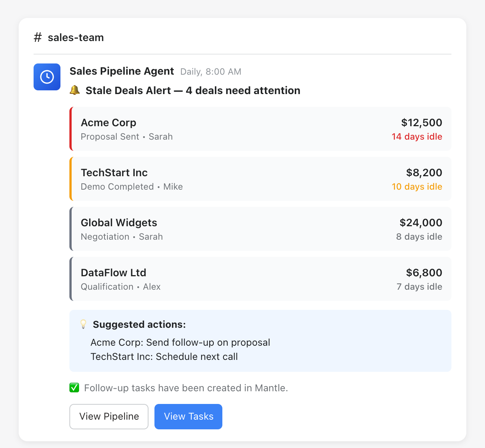Select the DataFlow Ltd deal card
485x448 pixels.
(x=260, y=279)
